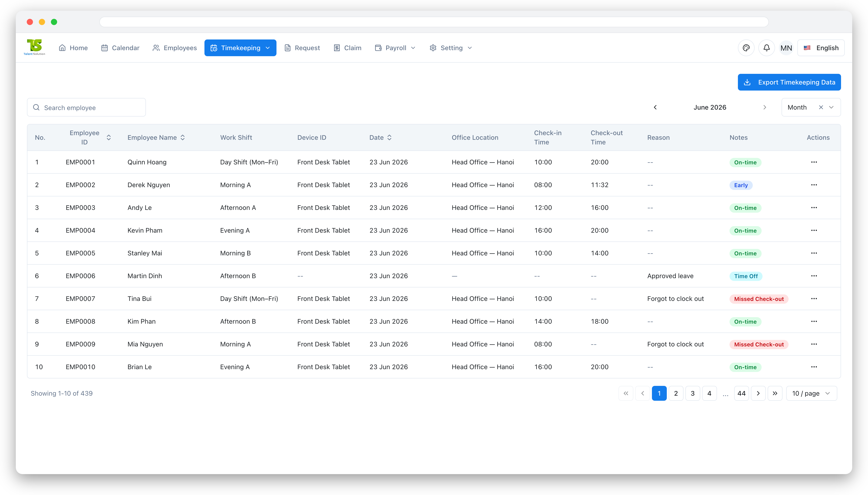Open actions menu for Derek Nguyen
Image resolution: width=868 pixels, height=495 pixels.
coord(814,185)
